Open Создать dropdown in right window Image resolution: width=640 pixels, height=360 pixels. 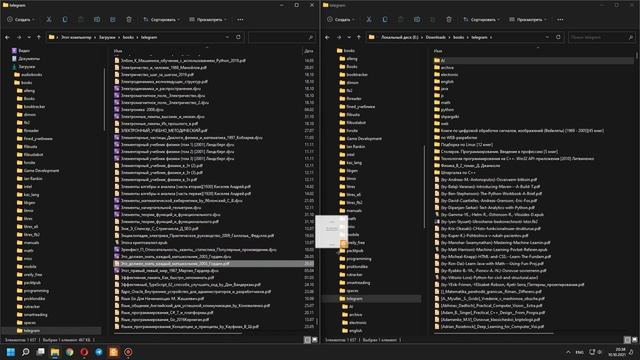341,20
